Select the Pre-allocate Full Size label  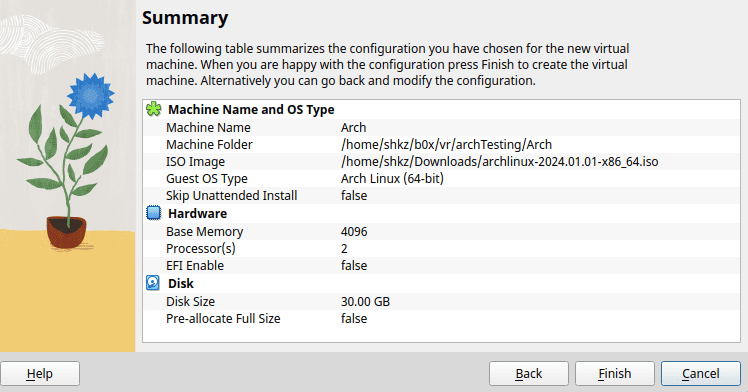pyautogui.click(x=223, y=319)
